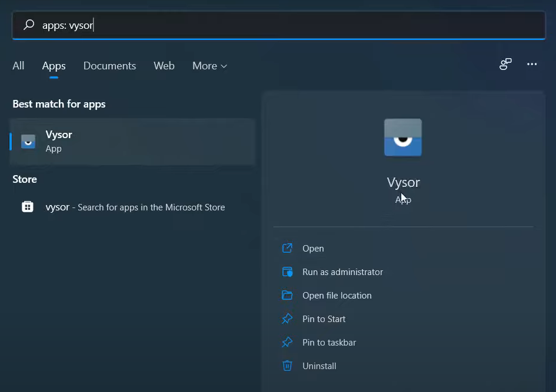Switch to the Documents tab

[x=109, y=66]
